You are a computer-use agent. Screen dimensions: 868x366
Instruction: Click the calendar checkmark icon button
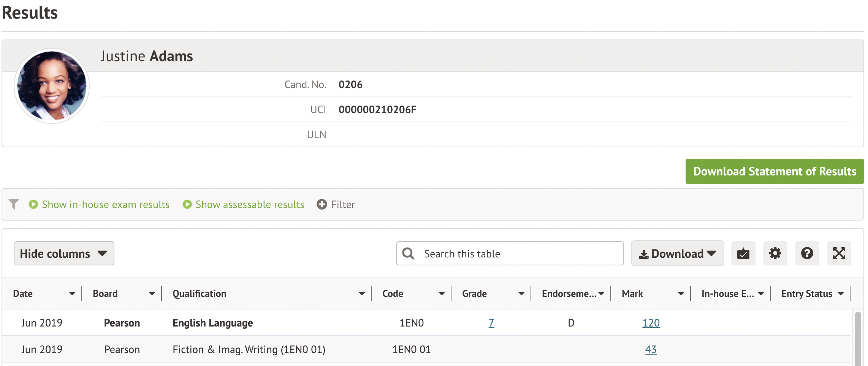coord(743,253)
